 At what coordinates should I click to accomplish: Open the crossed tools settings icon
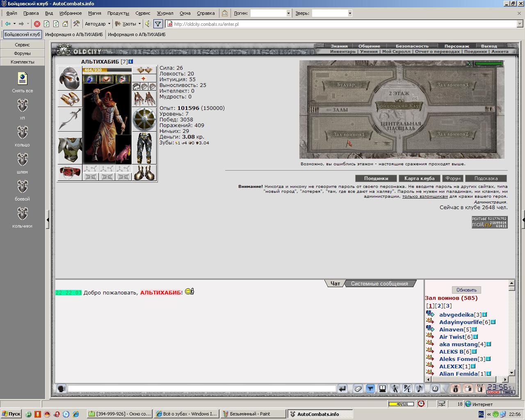tap(76, 24)
